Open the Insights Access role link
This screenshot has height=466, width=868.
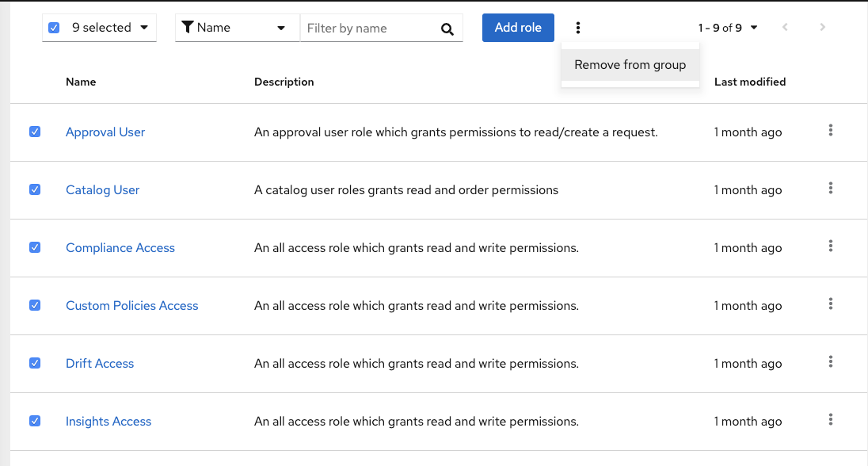coord(108,422)
